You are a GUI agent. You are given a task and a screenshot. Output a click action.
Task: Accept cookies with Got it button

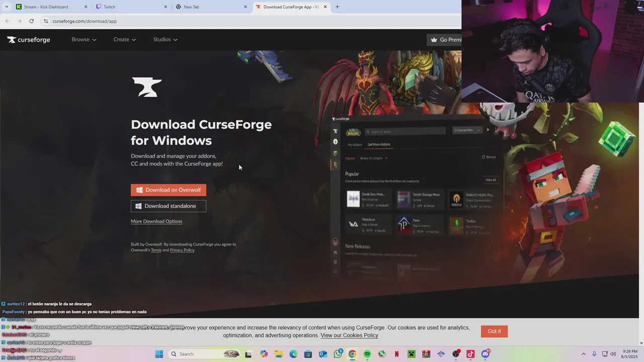[x=494, y=331]
